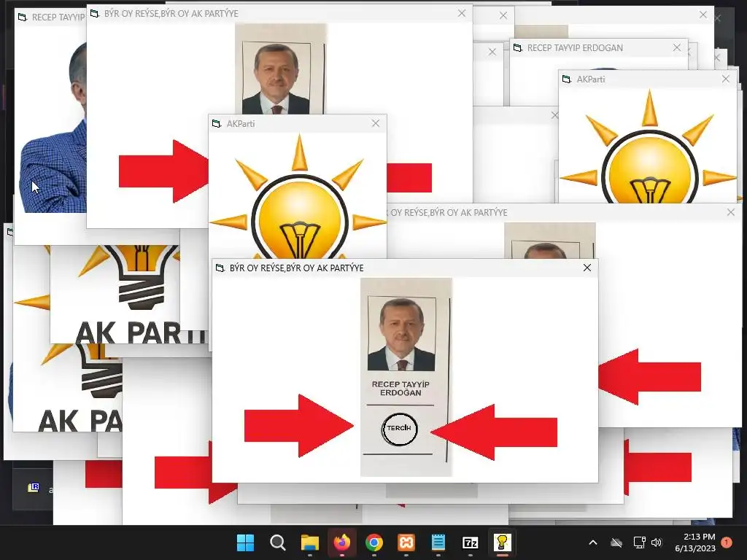Close the window with truncated OY REÝSE title

(x=731, y=212)
